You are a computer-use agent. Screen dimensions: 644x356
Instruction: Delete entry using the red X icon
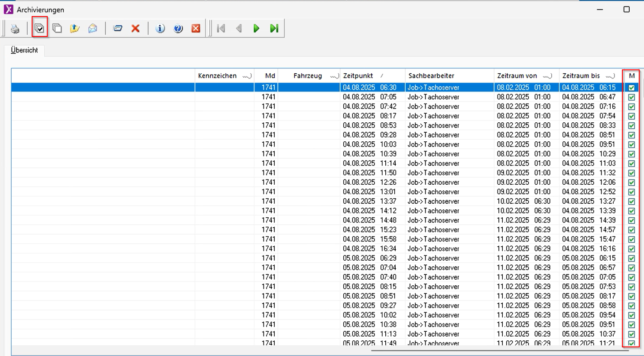click(x=136, y=29)
